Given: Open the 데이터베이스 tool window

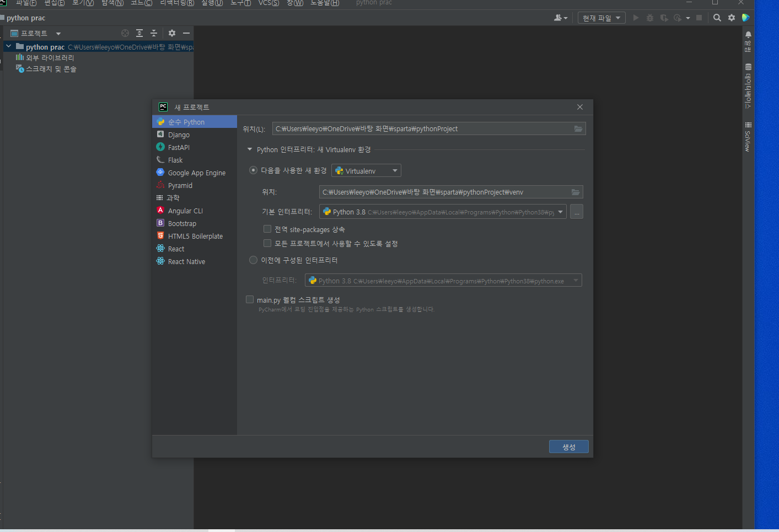Looking at the screenshot, I should 748,85.
